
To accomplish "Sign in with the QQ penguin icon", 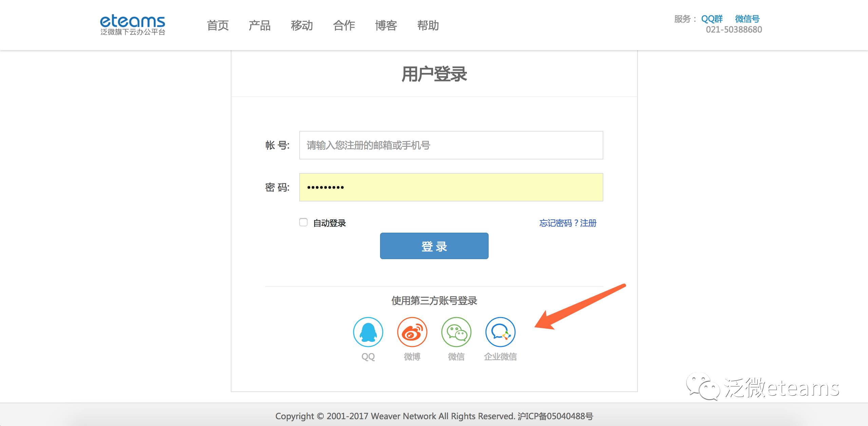I will [368, 332].
